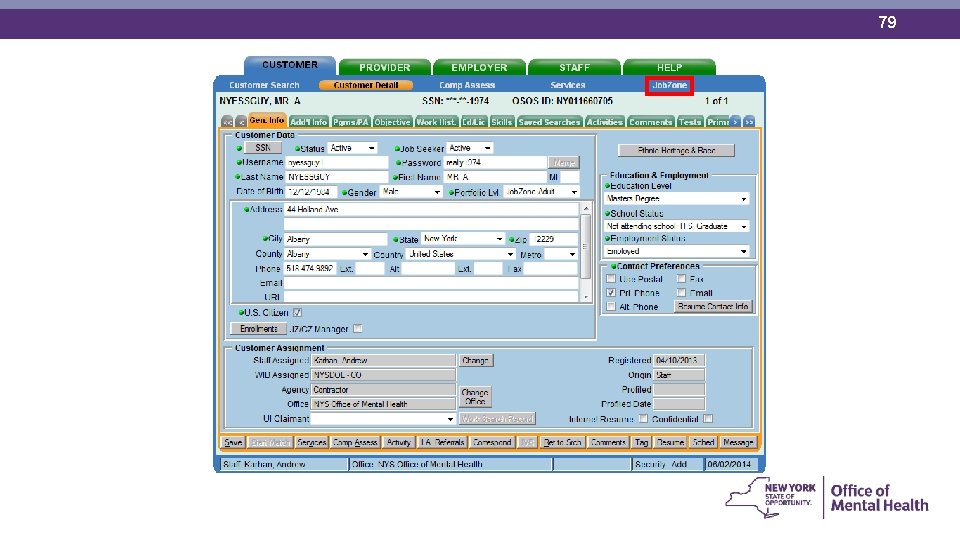The width and height of the screenshot is (960, 540).
Task: Open the Portfolio Lvl dropdown
Action: pyautogui.click(x=574, y=192)
